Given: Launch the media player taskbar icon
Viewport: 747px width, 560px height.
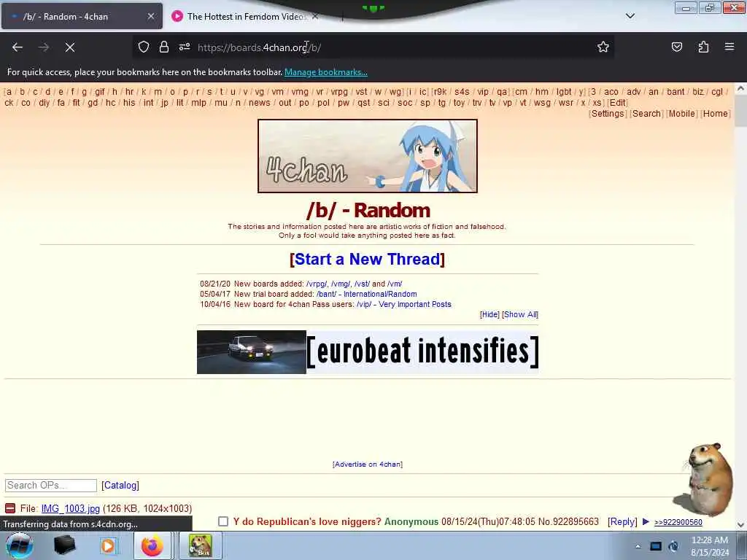Looking at the screenshot, I should pos(108,545).
